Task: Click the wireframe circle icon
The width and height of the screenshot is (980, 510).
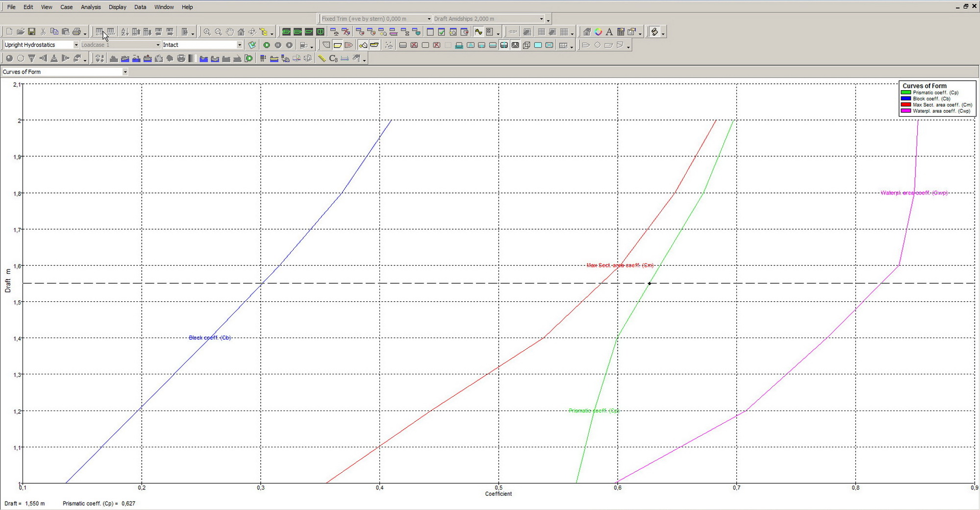Action: [21, 58]
